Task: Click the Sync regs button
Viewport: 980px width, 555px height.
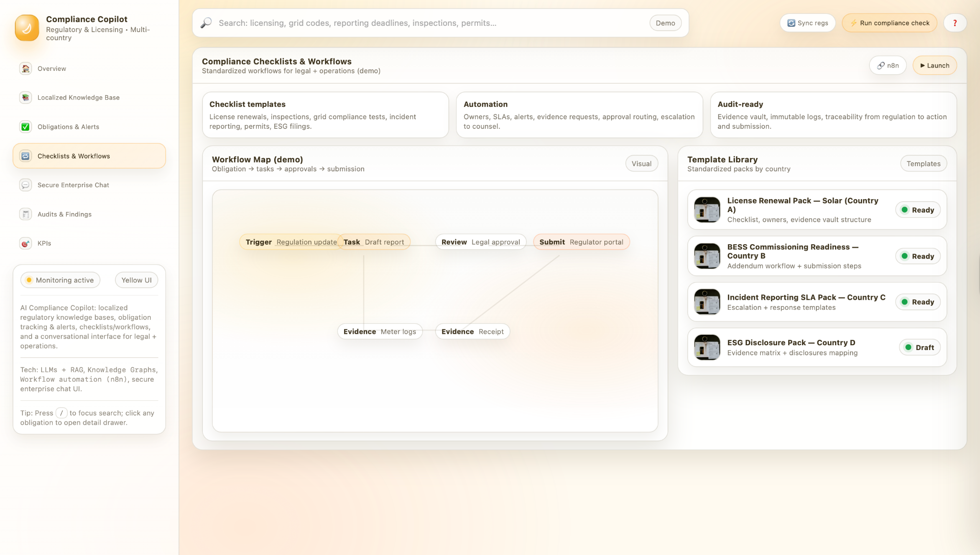Action: [807, 23]
